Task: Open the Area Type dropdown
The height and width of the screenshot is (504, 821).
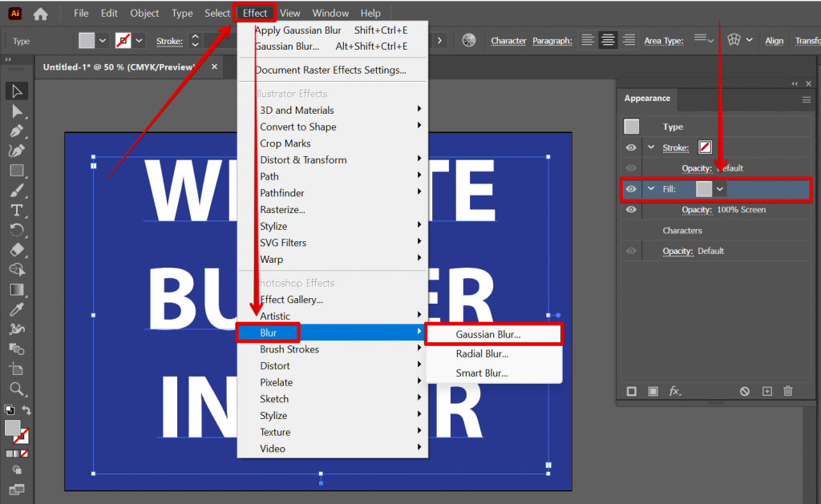Action: tap(706, 40)
